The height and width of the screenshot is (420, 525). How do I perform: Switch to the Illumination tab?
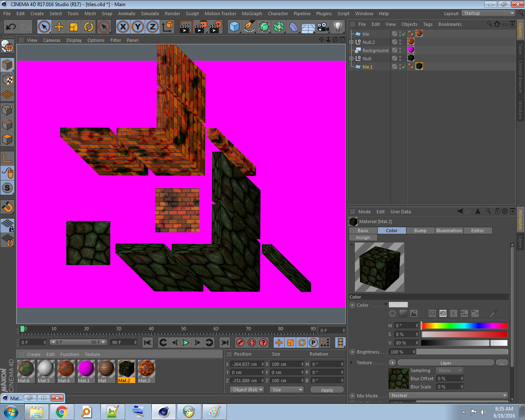(449, 231)
